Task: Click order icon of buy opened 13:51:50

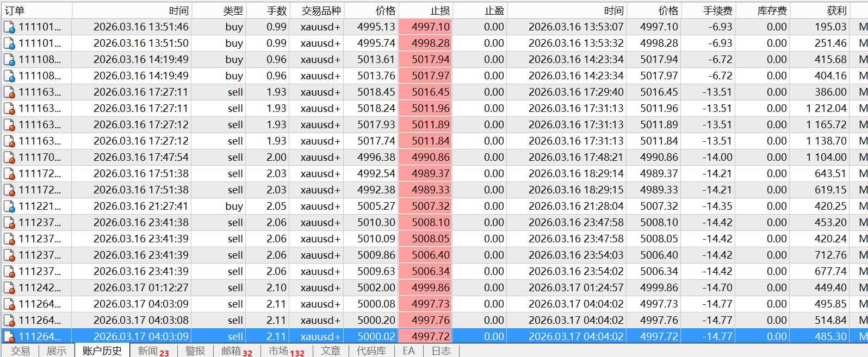Action: click(x=9, y=43)
